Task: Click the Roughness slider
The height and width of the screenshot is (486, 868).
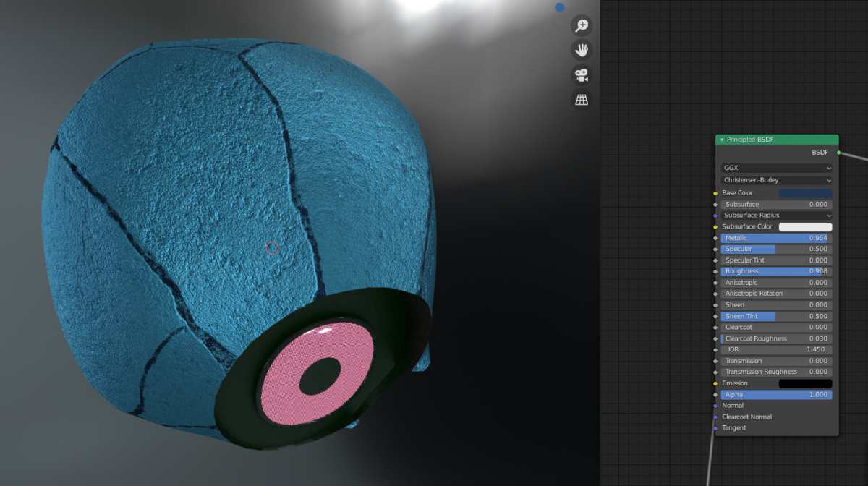Action: click(777, 271)
